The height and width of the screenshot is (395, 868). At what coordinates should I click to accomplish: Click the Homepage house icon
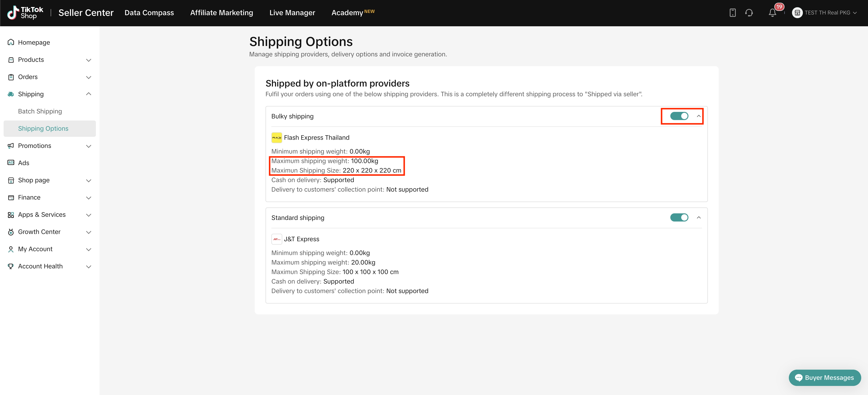click(x=11, y=42)
